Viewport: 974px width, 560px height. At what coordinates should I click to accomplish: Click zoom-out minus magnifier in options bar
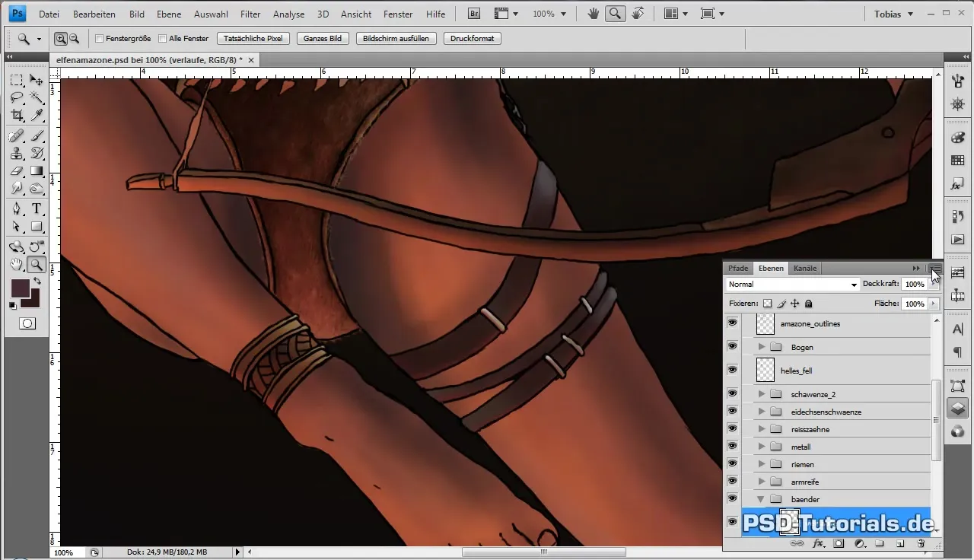[75, 39]
